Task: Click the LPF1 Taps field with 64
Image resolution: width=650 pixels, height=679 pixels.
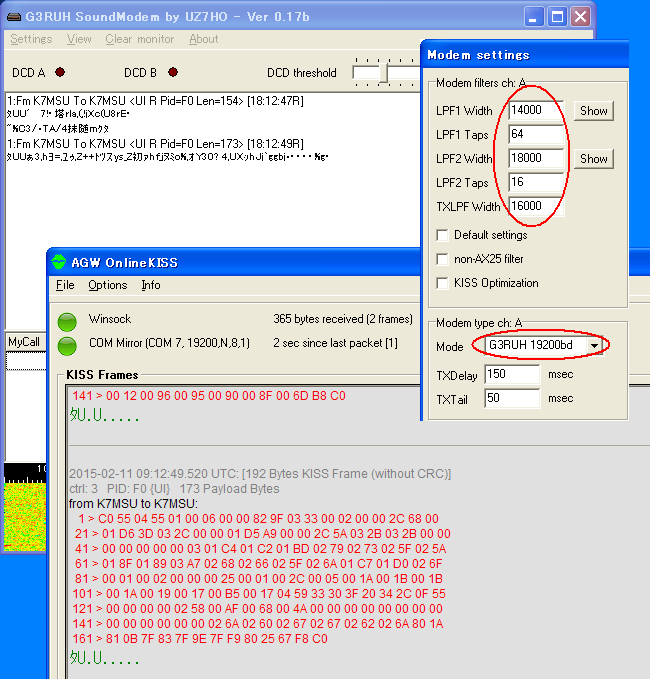Action: [536, 134]
